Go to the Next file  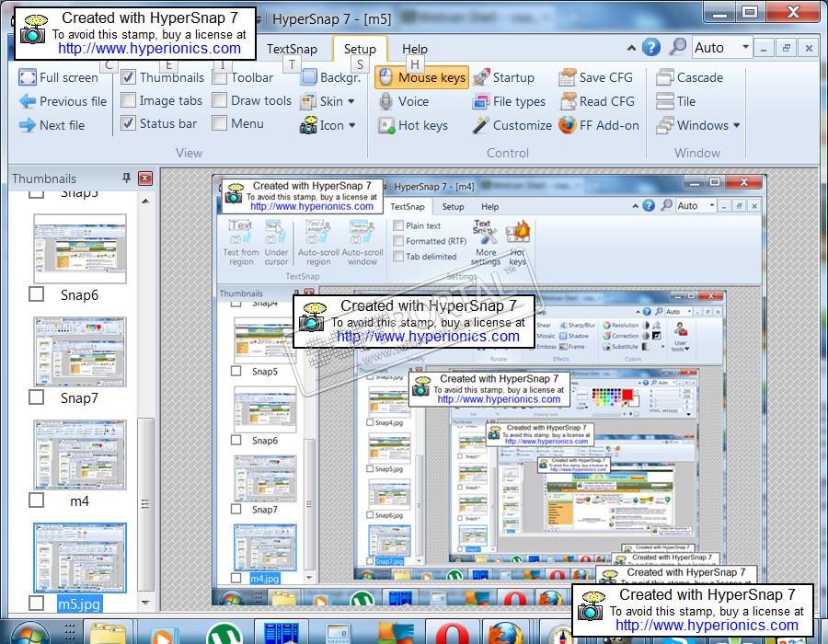52,125
